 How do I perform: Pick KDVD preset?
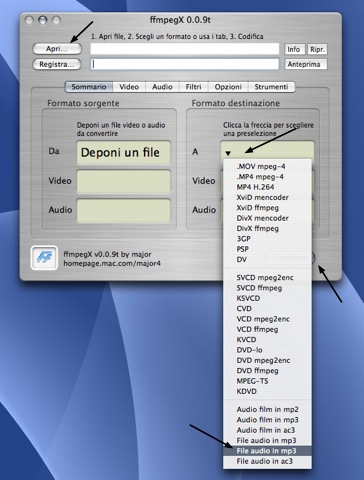[267, 391]
